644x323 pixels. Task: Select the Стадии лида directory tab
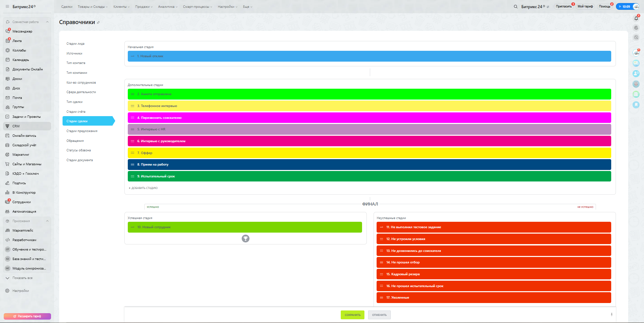point(75,44)
